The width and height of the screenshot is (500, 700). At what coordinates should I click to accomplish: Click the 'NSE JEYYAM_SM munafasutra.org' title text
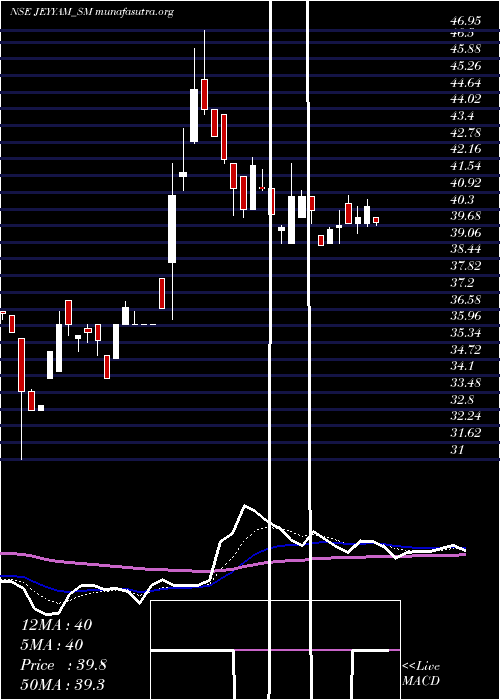(x=92, y=12)
